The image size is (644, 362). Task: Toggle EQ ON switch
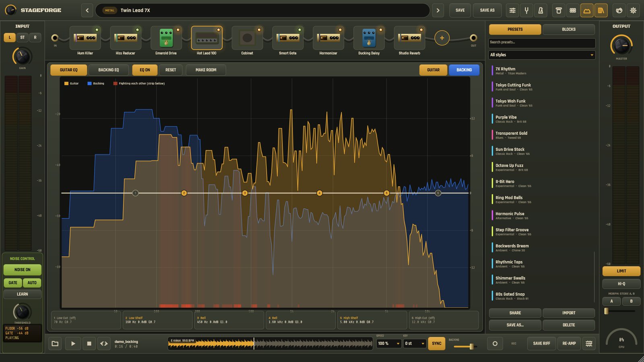pyautogui.click(x=145, y=70)
